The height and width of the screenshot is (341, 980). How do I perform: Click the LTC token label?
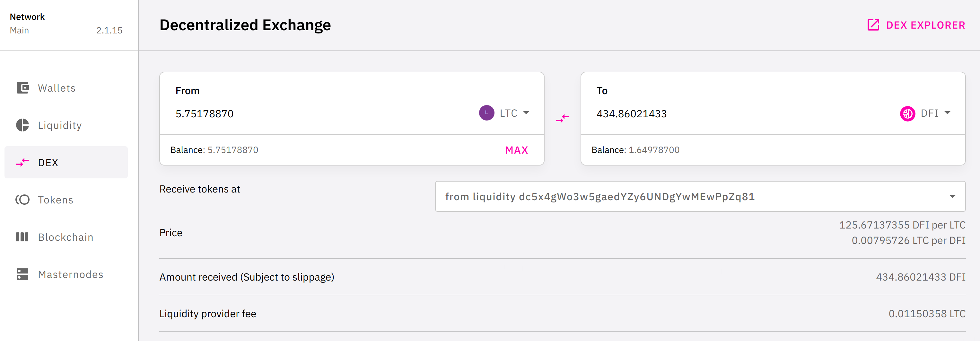click(x=508, y=113)
